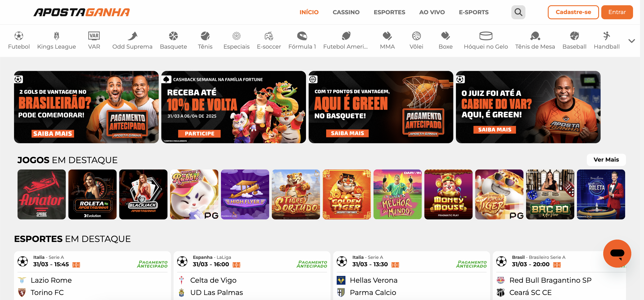Image resolution: width=644 pixels, height=300 pixels.
Task: Choose the E-soccer controller icon
Action: coord(269,36)
